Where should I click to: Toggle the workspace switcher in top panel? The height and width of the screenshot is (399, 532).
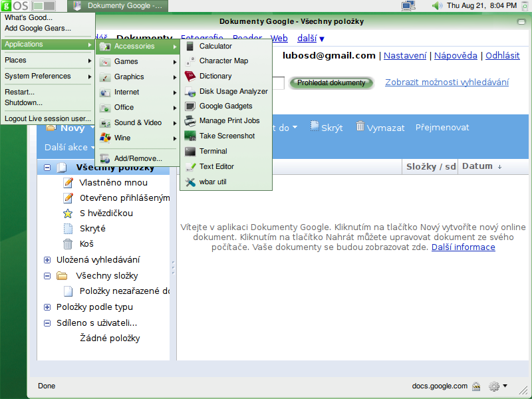click(x=44, y=5)
